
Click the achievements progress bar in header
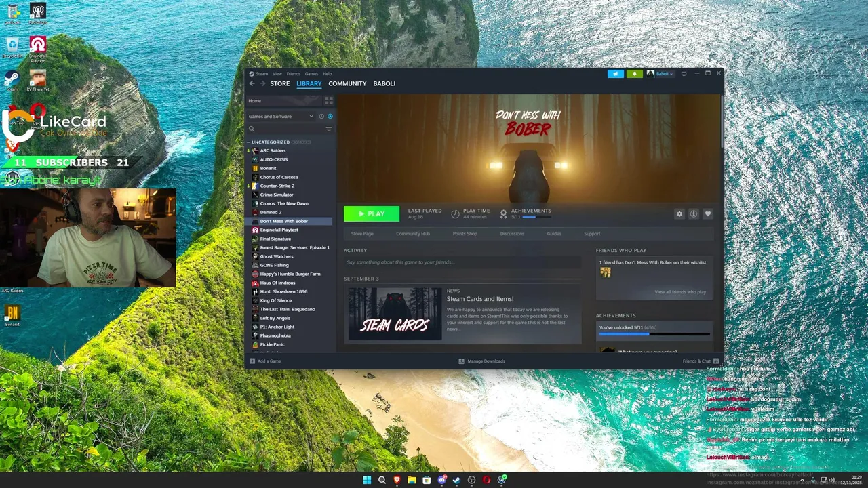(x=537, y=217)
